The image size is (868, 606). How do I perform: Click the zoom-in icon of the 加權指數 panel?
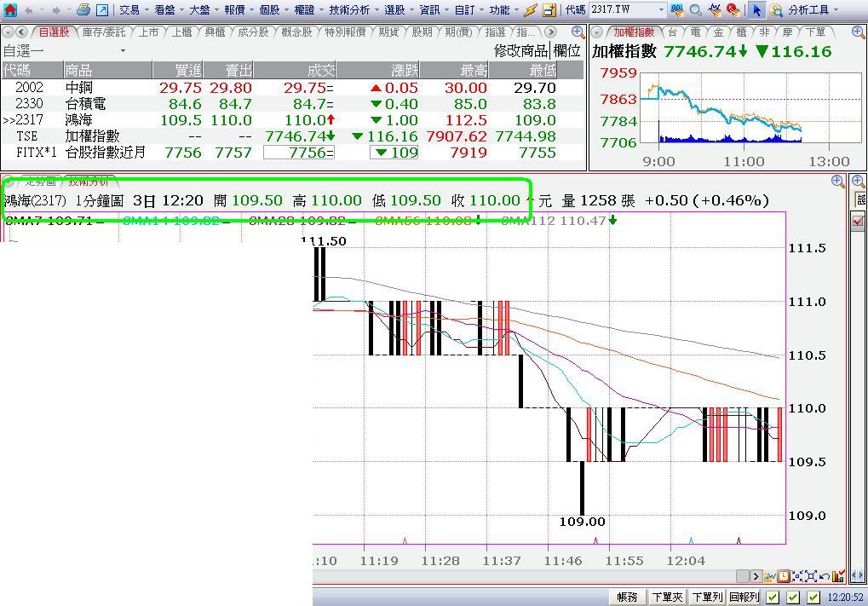(858, 32)
